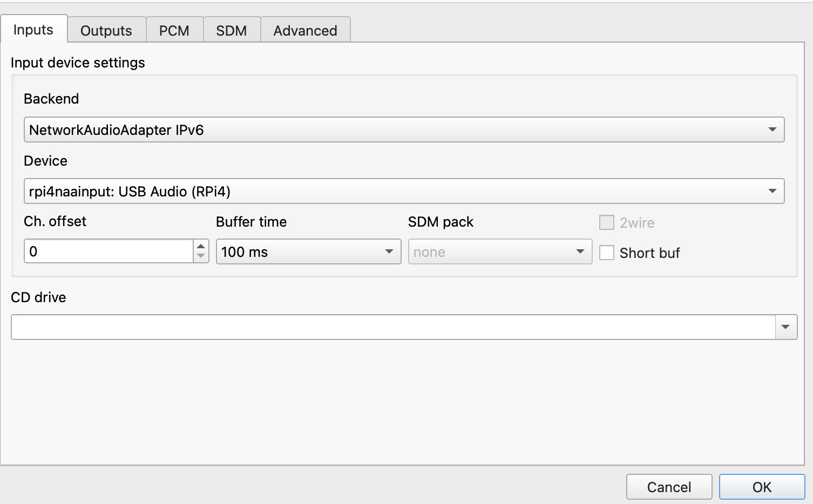The image size is (813, 504).
Task: Go to the Advanced tab
Action: point(306,30)
